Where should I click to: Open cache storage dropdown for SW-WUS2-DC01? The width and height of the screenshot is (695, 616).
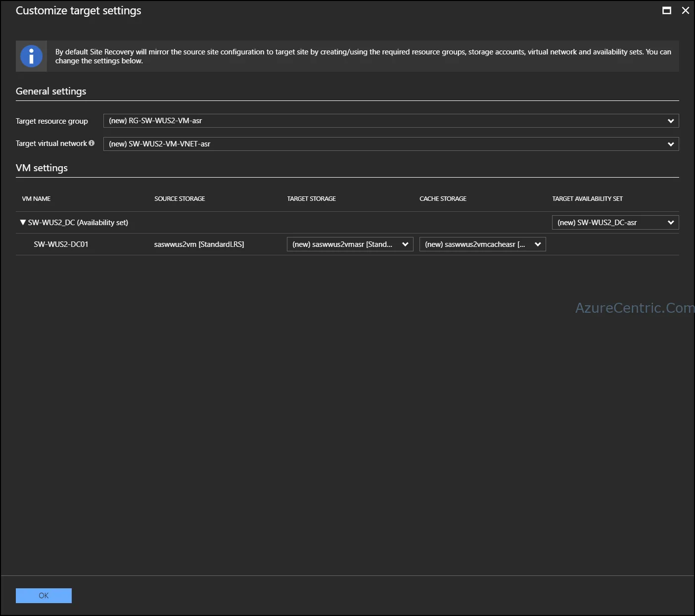coord(483,244)
